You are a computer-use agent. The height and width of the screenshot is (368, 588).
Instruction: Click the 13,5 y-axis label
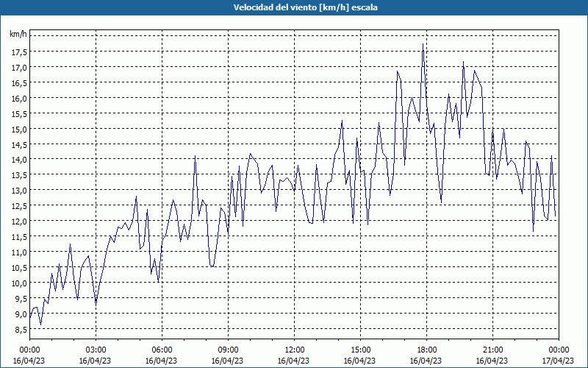coord(19,175)
